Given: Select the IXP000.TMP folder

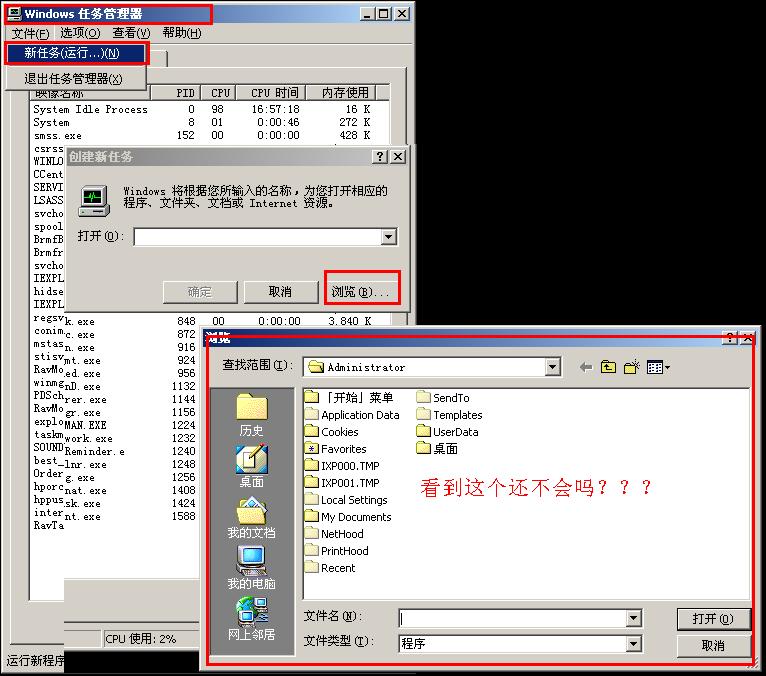Looking at the screenshot, I should click(x=342, y=465).
